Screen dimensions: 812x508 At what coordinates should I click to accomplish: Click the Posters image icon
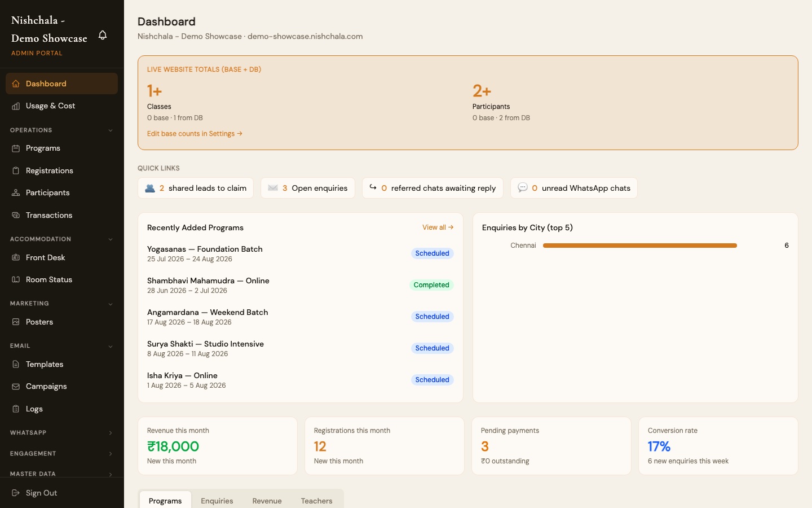click(x=16, y=322)
